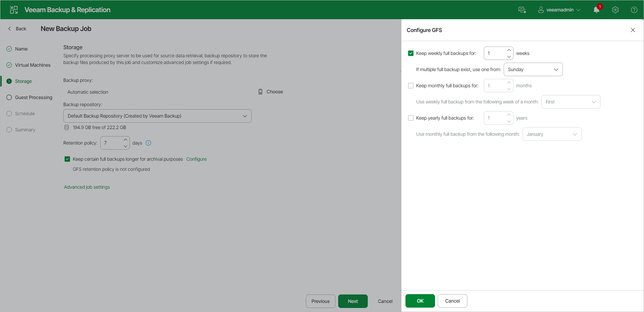Open the notifications bell
Screen dimensions: 644x312
597,10
